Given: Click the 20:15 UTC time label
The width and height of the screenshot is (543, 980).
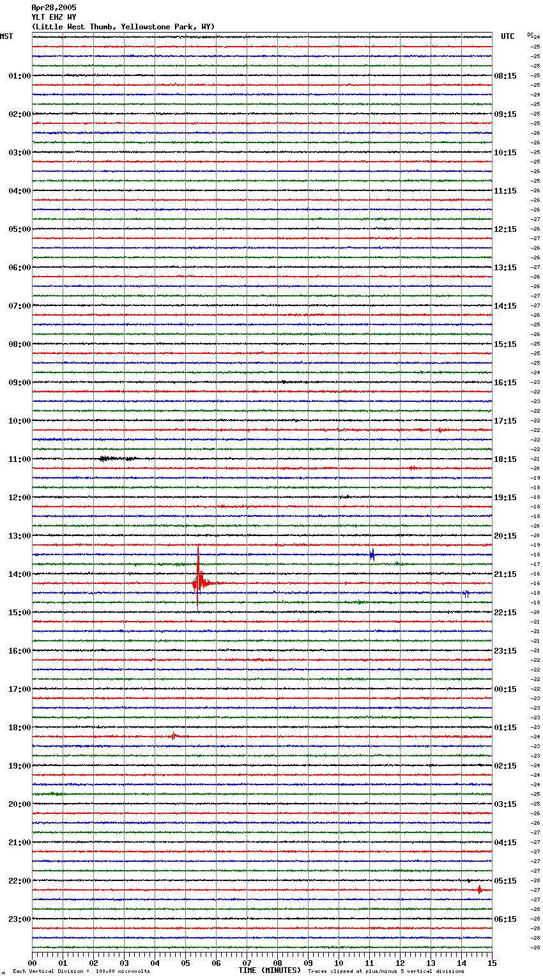Looking at the screenshot, I should pos(505,536).
